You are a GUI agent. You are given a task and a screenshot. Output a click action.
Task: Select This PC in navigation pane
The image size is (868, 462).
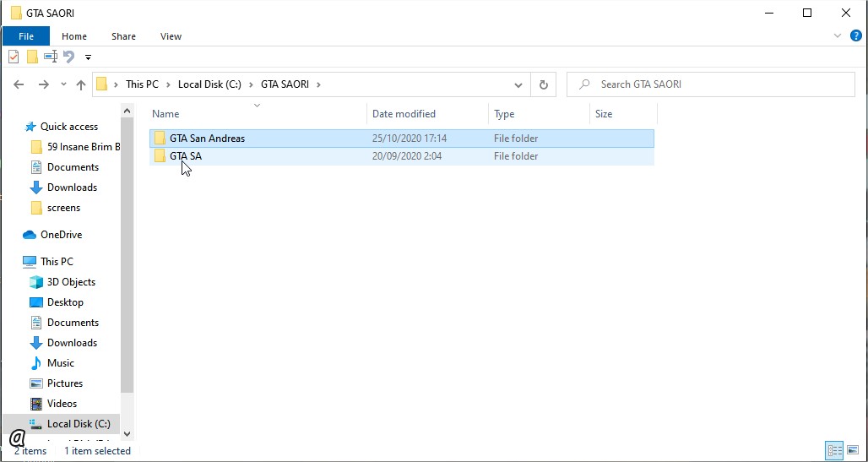[57, 262]
